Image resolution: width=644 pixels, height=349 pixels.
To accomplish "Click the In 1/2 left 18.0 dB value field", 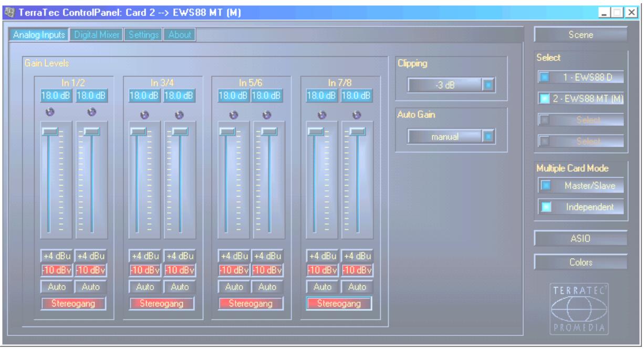I will [x=57, y=96].
